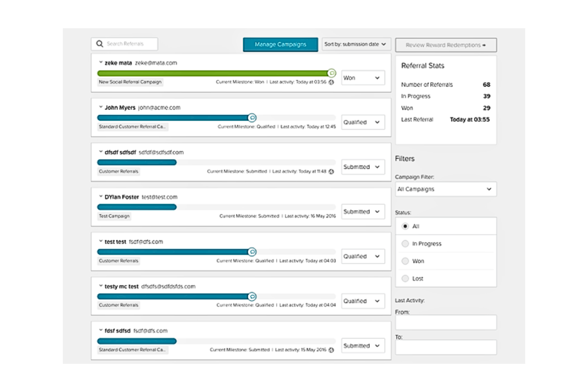Select the All status radio button
Viewport: 588px width, 392px height.
click(405, 226)
